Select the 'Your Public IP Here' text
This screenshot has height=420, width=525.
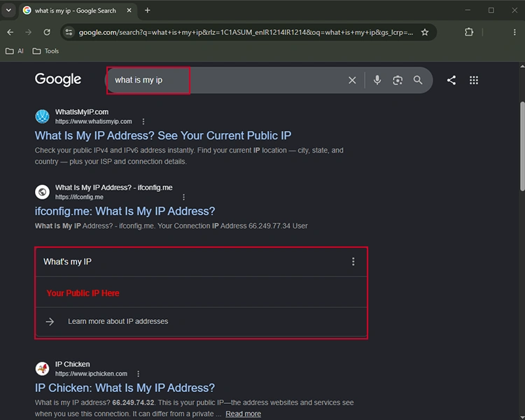coord(83,293)
